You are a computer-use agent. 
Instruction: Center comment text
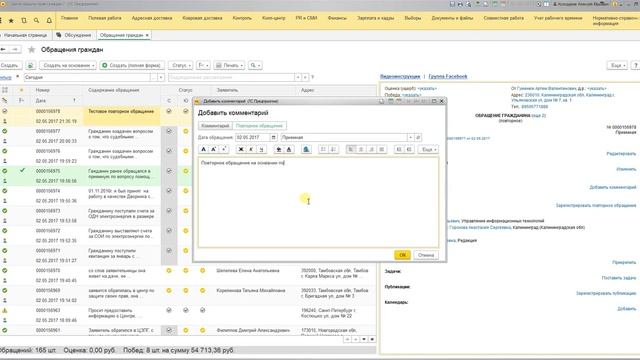361,149
